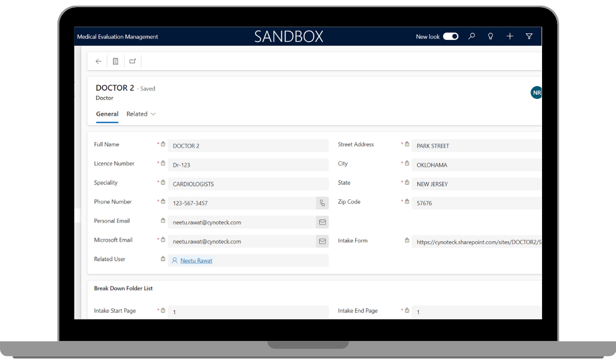Image resolution: width=616 pixels, height=364 pixels.
Task: Open the advanced filter funnel icon
Action: [529, 36]
